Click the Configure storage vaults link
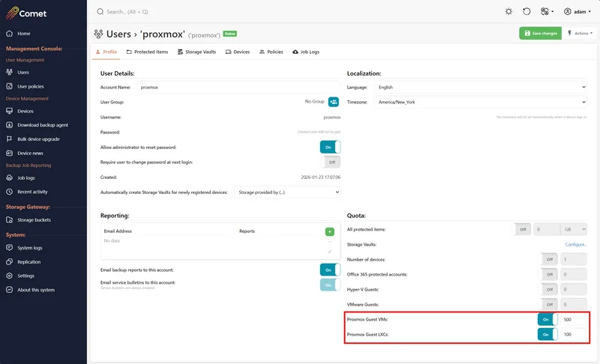600x364 pixels. click(575, 244)
